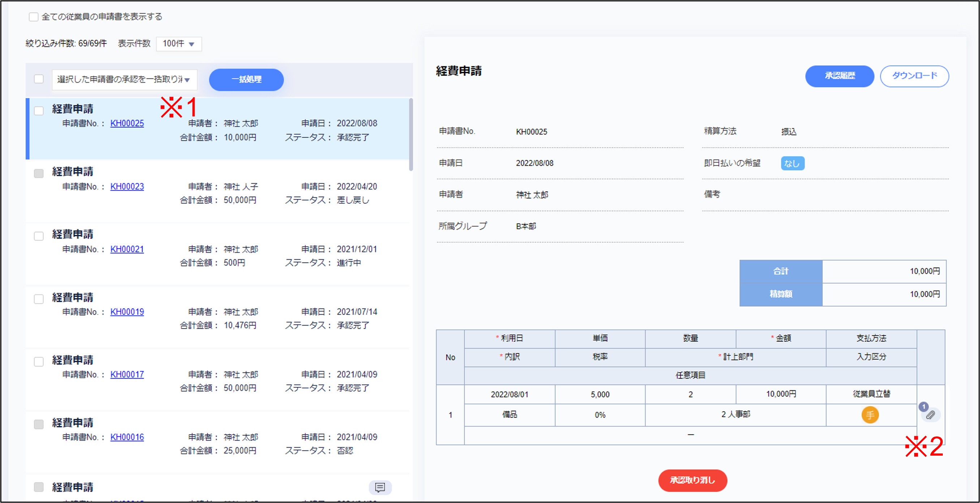Open the KH00023 application link

click(x=127, y=187)
